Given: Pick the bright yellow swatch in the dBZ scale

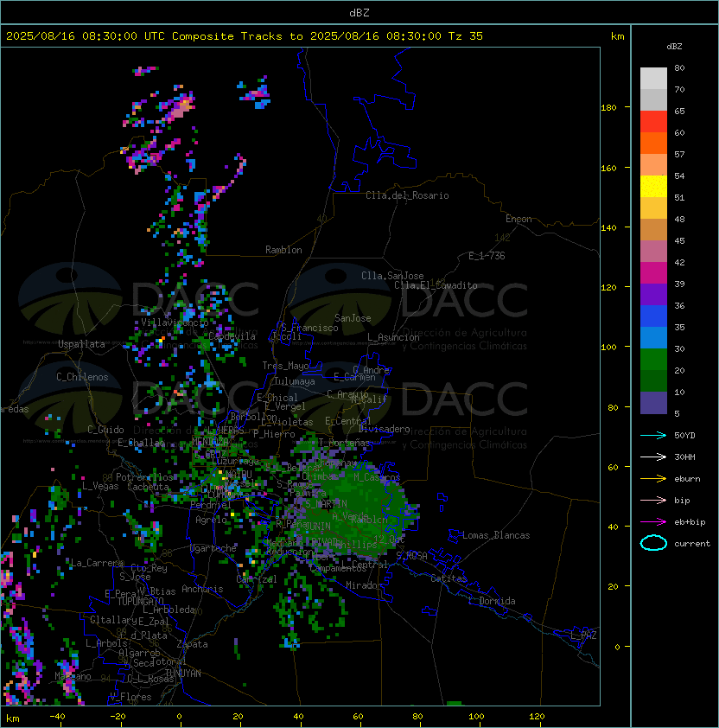Looking at the screenshot, I should coord(653,187).
